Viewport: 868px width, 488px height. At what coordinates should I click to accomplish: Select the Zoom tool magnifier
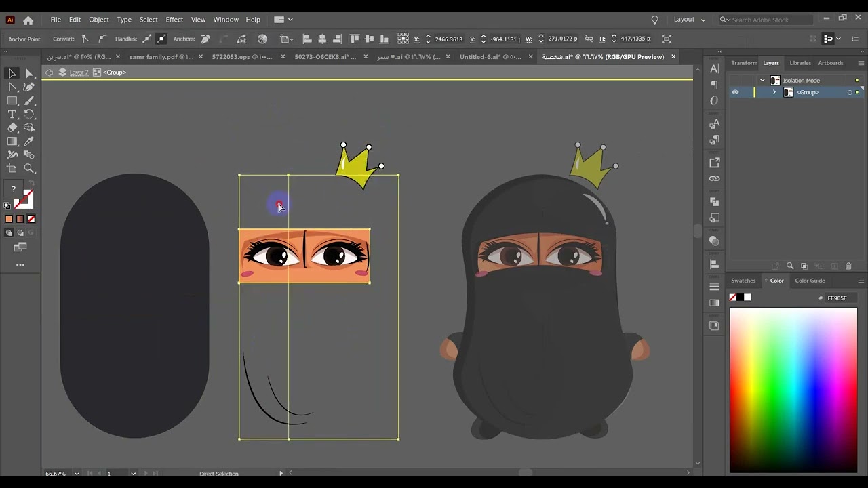click(x=29, y=168)
